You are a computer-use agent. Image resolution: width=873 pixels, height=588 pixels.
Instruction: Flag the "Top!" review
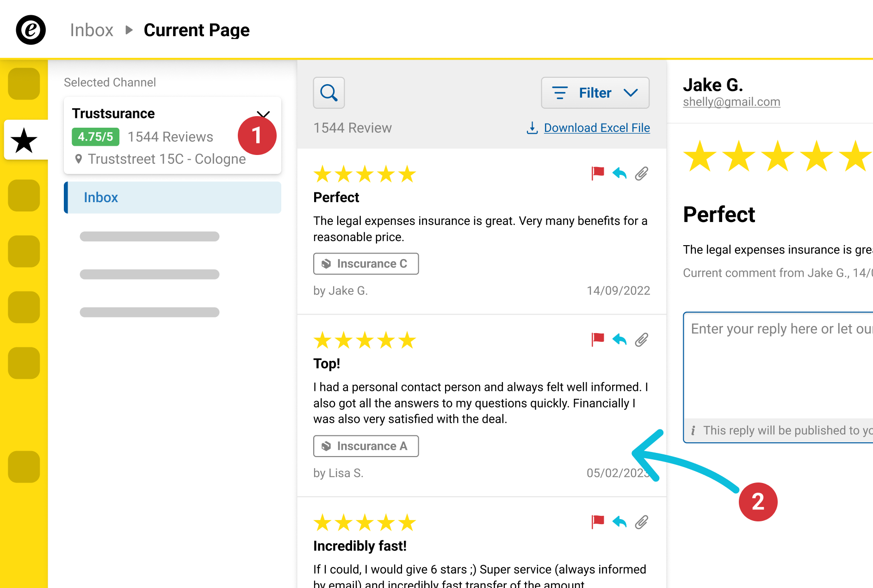[598, 340]
